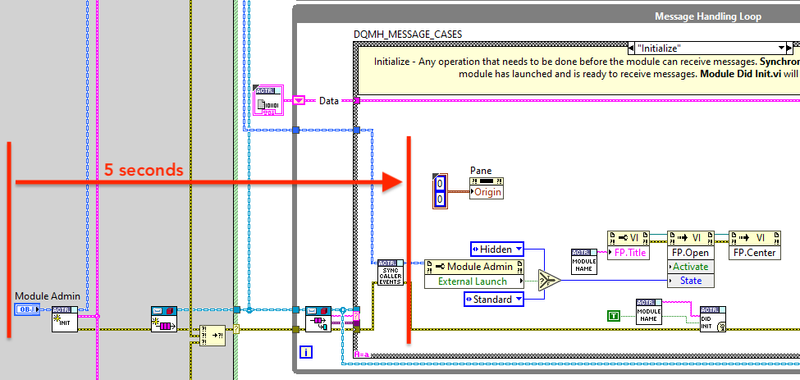The height and width of the screenshot is (380, 800).
Task: Click the dequeue message subVI in loop
Action: point(318,319)
